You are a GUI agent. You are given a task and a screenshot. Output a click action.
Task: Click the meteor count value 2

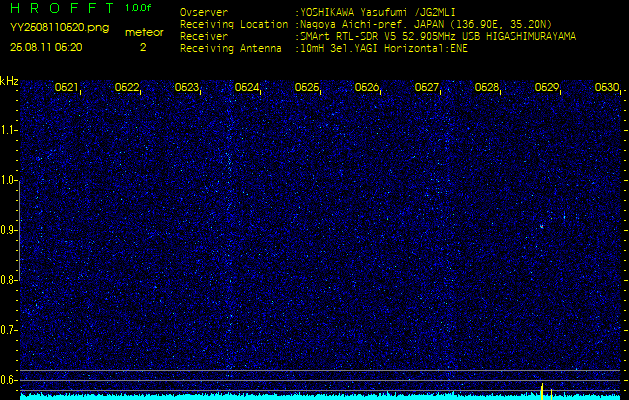[143, 47]
